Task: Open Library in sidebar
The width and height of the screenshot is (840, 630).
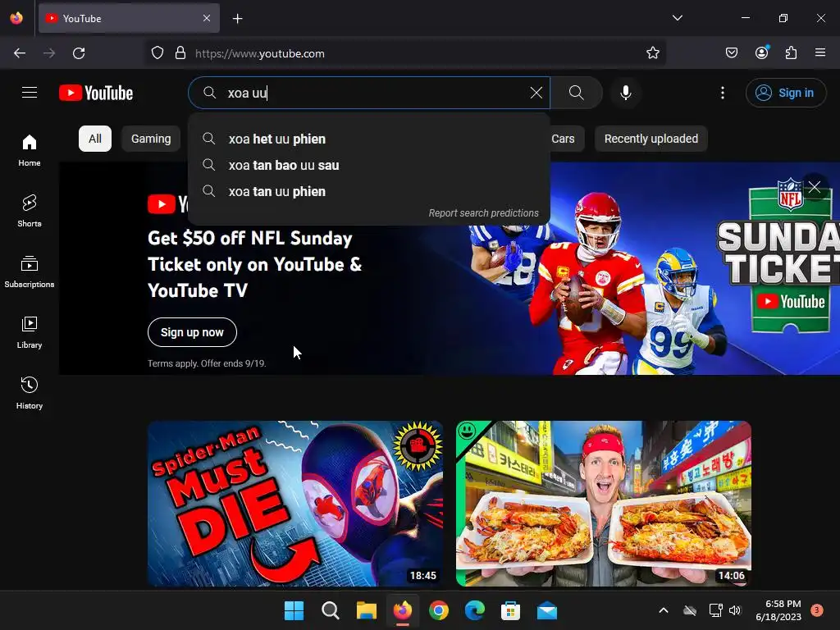Action: pos(30,333)
